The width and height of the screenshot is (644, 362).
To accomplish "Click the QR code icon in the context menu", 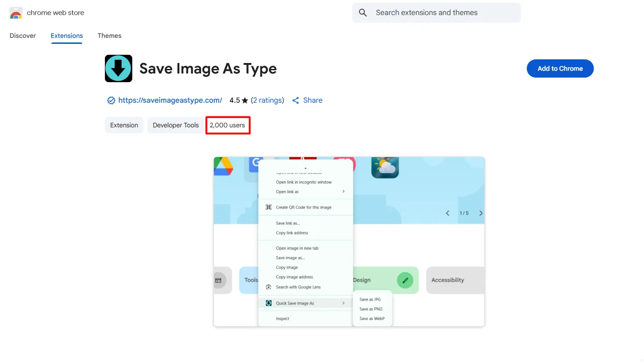I will [x=269, y=207].
